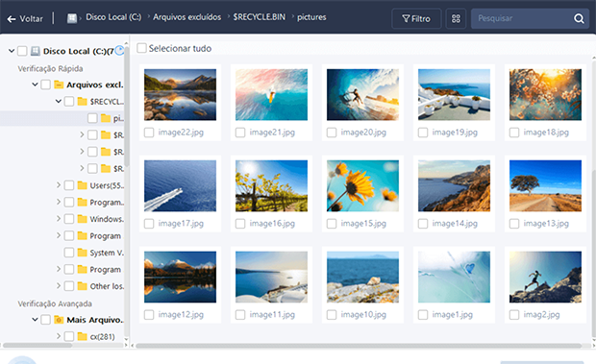Click the refresh icon beside Disco Local
Viewport: 596px width, 364px height.
click(119, 51)
